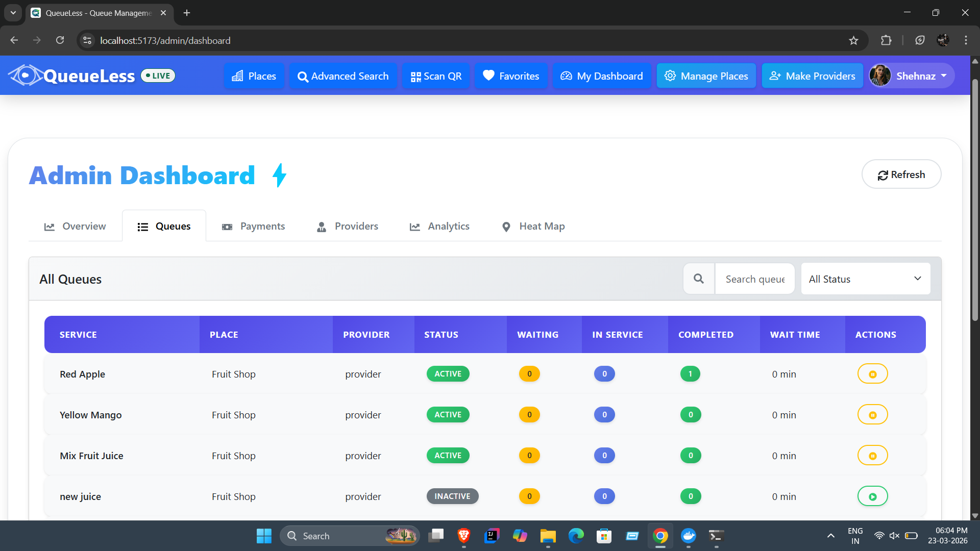Open the Chrome three-dot menu
The height and width of the screenshot is (551, 980).
click(966, 40)
